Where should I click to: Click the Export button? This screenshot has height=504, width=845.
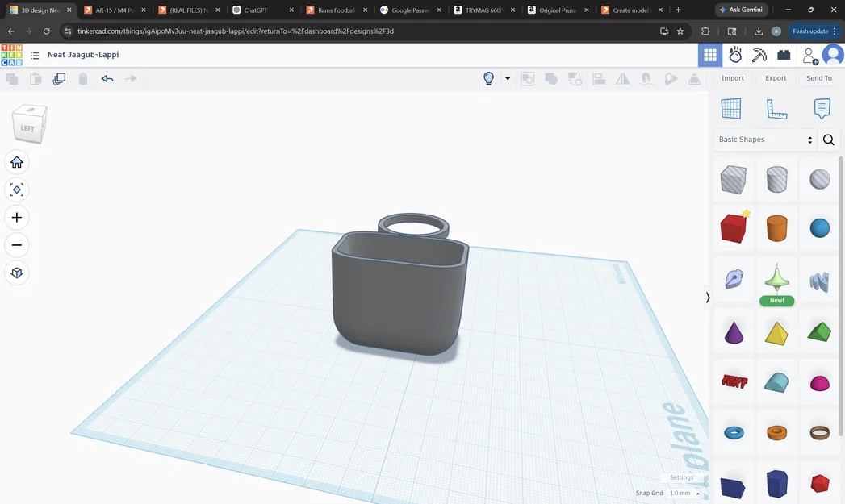[x=775, y=78]
